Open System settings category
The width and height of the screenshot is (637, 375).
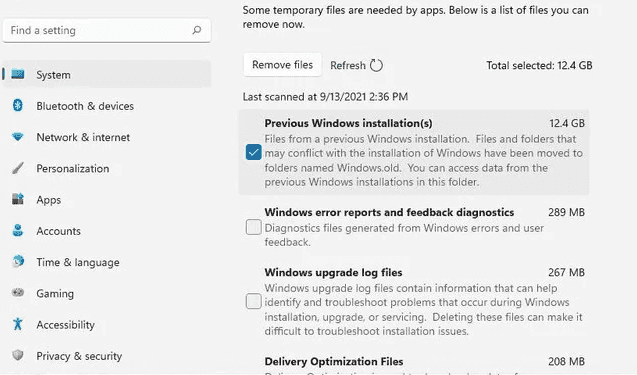tap(107, 74)
